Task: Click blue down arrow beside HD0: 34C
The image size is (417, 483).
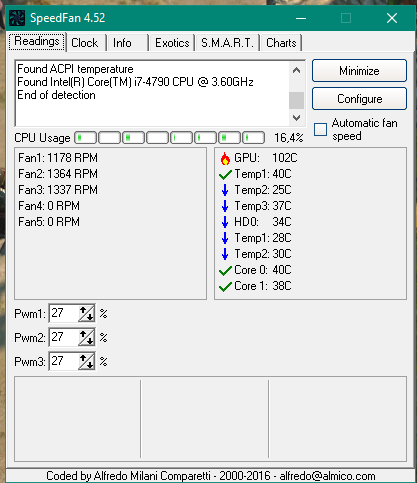Action: pos(225,222)
